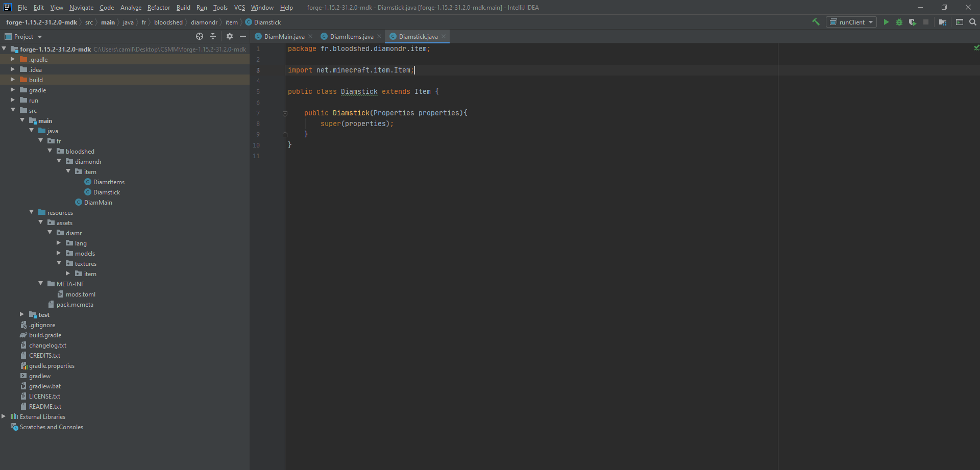Select build.gradle in the project tree
This screenshot has height=470, width=980.
point(45,335)
